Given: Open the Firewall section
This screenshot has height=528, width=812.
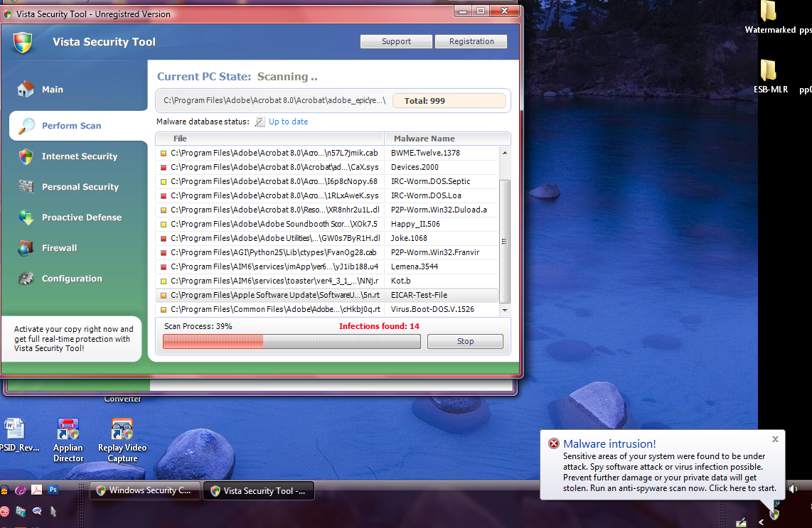Looking at the screenshot, I should (60, 248).
